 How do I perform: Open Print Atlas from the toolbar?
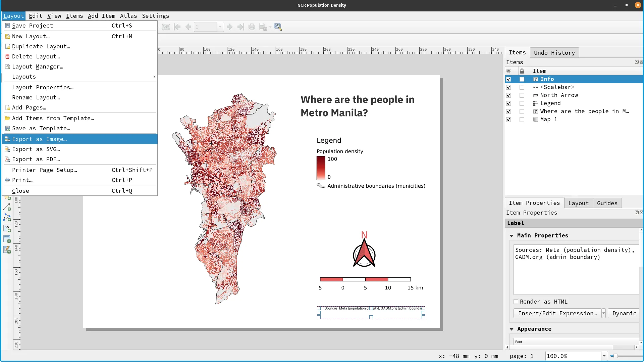pyautogui.click(x=252, y=27)
